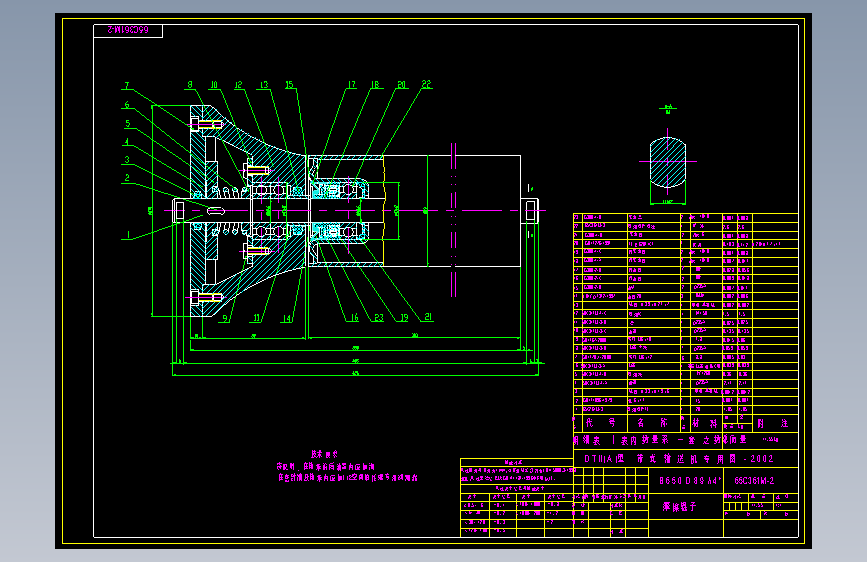The image size is (867, 562).
Task: Click the 'B650 D89 A4°' specification text
Action: pos(690,481)
